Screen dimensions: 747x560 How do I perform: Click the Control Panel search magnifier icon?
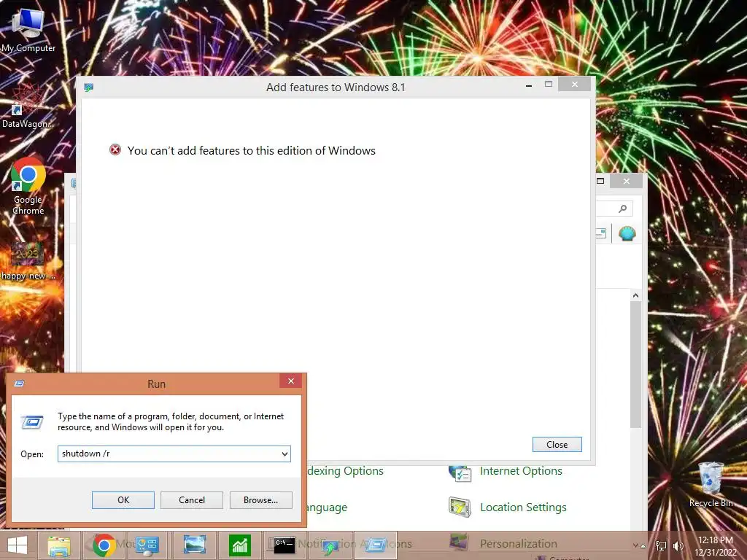click(x=622, y=209)
